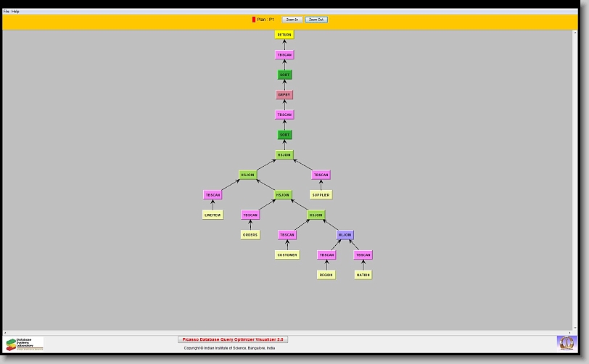The height and width of the screenshot is (364, 589).
Task: Click the Zoom Out button
Action: (x=316, y=20)
